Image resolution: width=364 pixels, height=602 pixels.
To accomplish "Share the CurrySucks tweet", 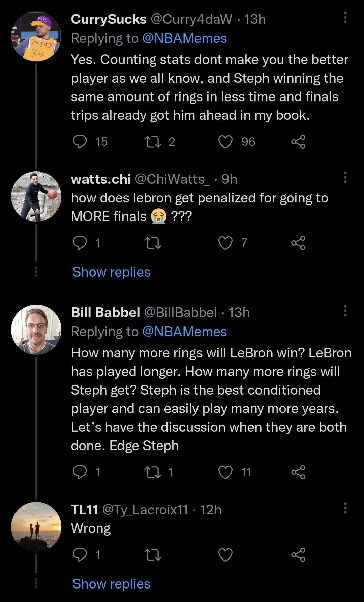I will click(x=298, y=142).
